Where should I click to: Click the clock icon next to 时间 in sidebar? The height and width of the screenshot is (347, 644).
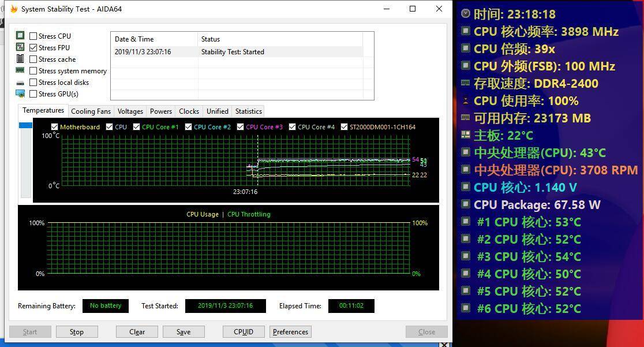pos(465,14)
